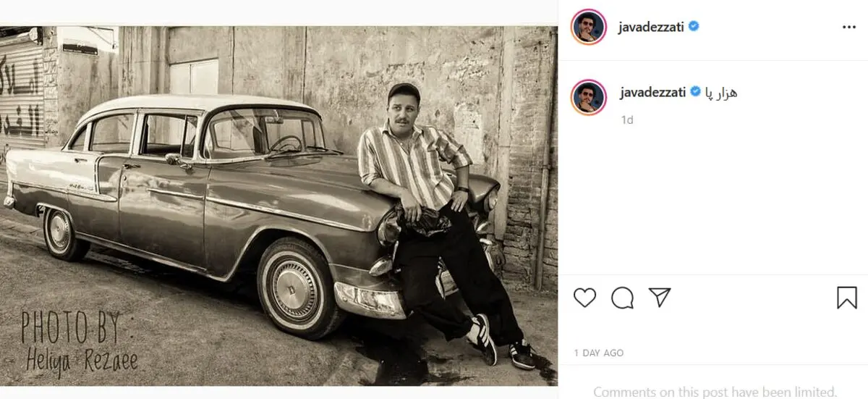Share post with paper plane icon
868x399 pixels.
660,297
